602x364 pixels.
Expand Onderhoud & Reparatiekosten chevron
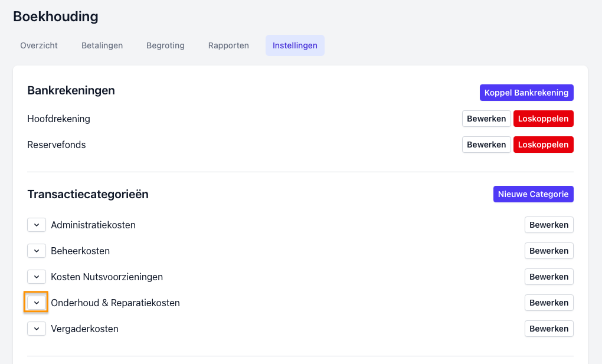click(37, 303)
